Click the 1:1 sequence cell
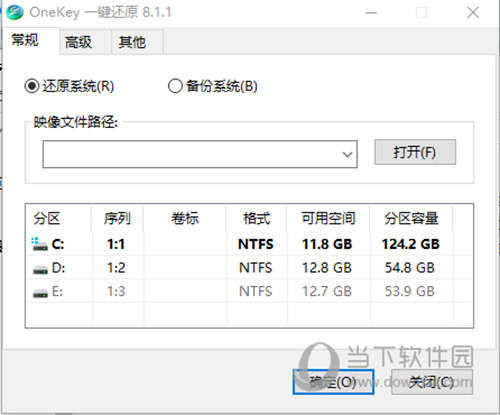This screenshot has height=415, width=500. pos(116,244)
